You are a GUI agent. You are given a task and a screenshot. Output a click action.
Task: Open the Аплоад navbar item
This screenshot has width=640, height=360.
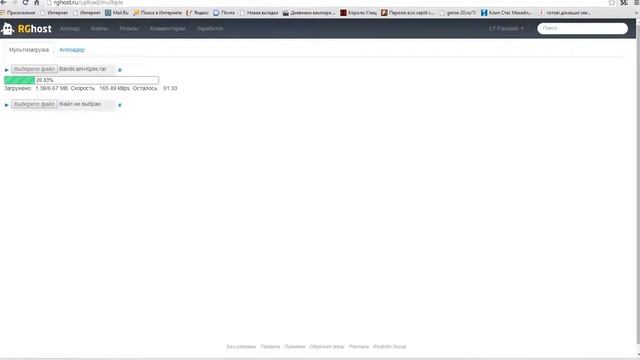pos(69,29)
